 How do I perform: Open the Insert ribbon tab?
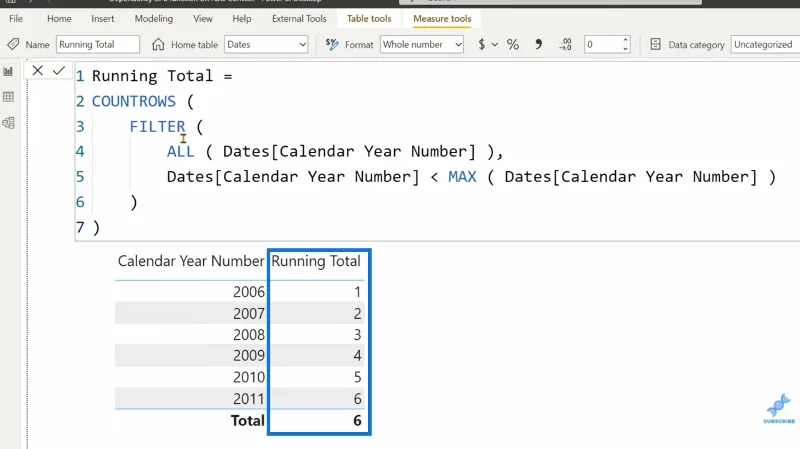coord(103,18)
